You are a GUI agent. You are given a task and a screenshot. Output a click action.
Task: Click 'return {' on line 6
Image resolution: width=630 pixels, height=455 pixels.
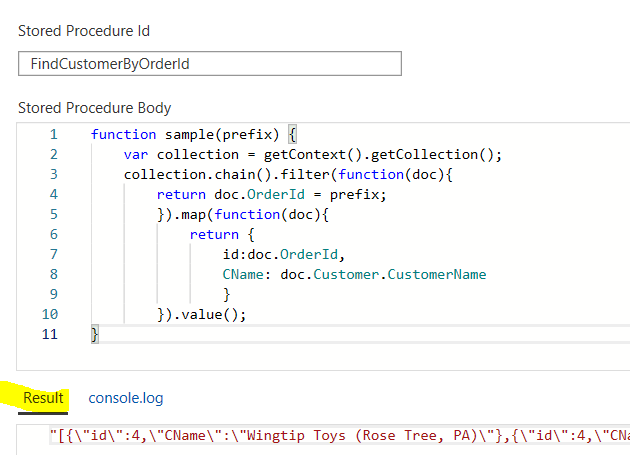(x=222, y=234)
